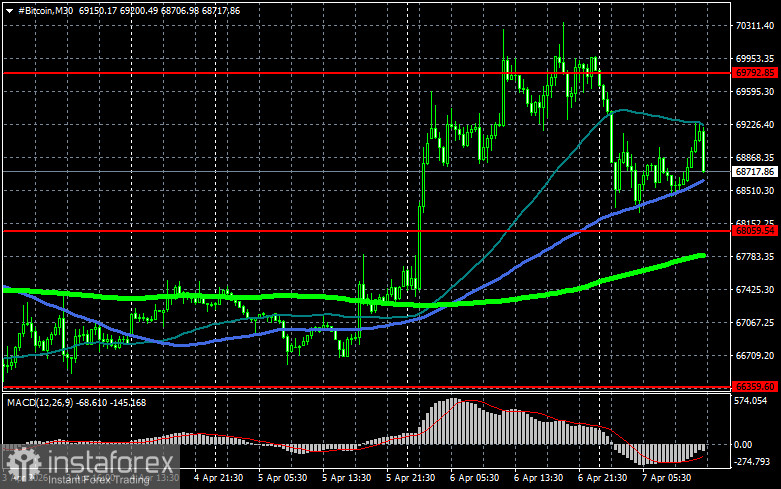Viewport: 781px width, 489px height.
Task: Click the MACD(12,26,9) indicator label
Action: pos(40,402)
